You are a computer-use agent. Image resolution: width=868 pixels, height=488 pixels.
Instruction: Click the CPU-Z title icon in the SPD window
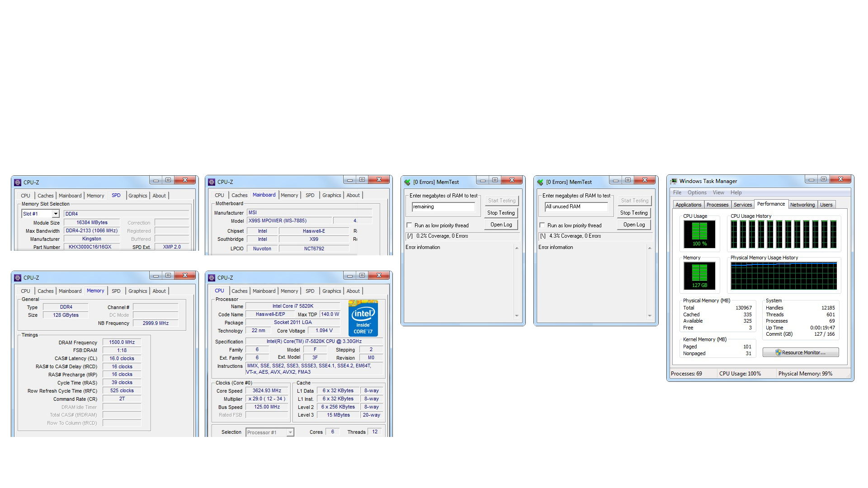[x=18, y=183]
